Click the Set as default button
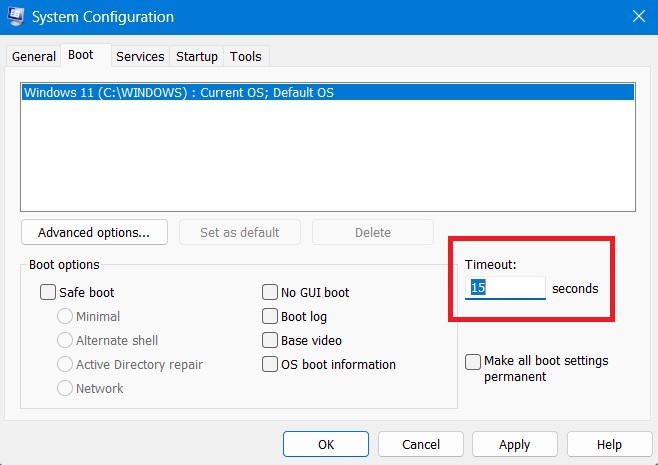 coord(240,232)
